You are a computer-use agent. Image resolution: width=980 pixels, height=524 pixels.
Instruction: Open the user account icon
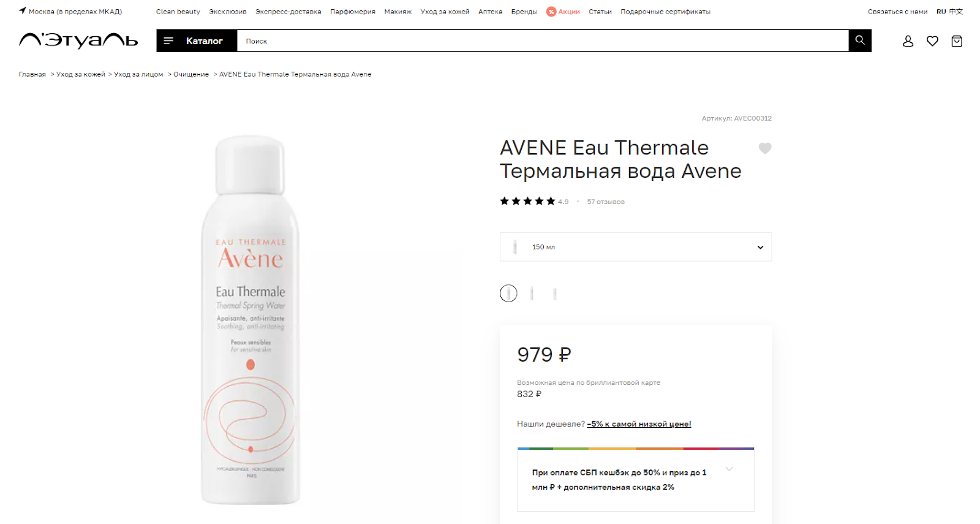[908, 41]
